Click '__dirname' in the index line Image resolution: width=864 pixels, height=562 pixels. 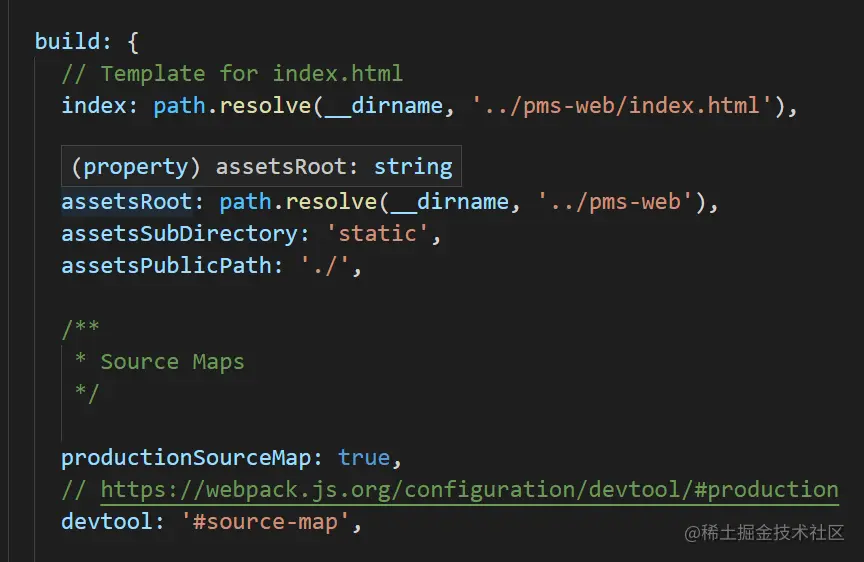[384, 106]
